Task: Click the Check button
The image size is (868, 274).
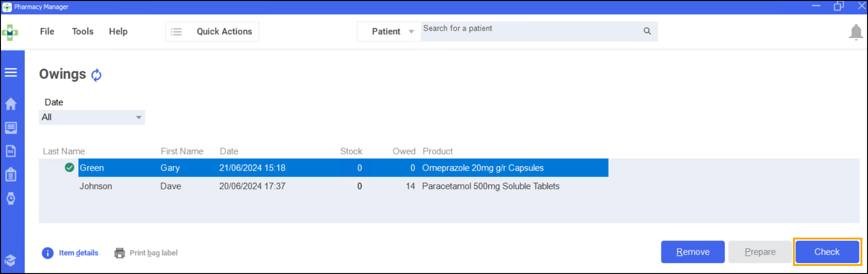Action: pos(826,252)
